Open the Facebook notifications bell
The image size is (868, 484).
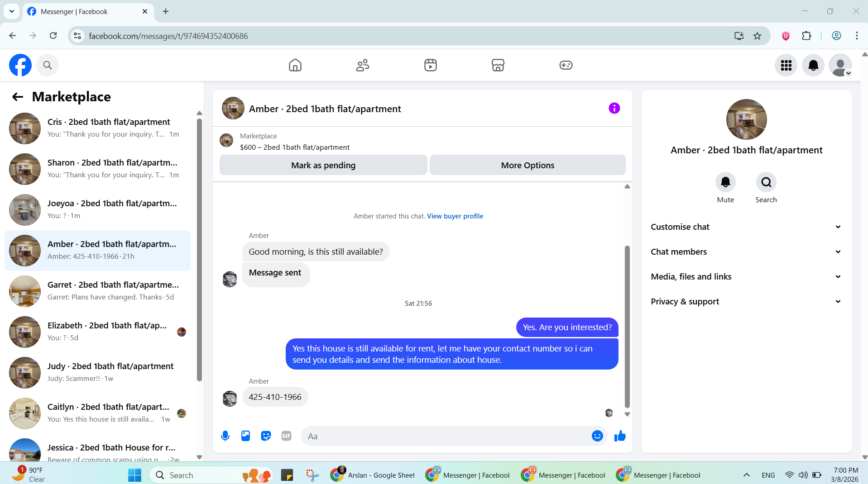[813, 65]
